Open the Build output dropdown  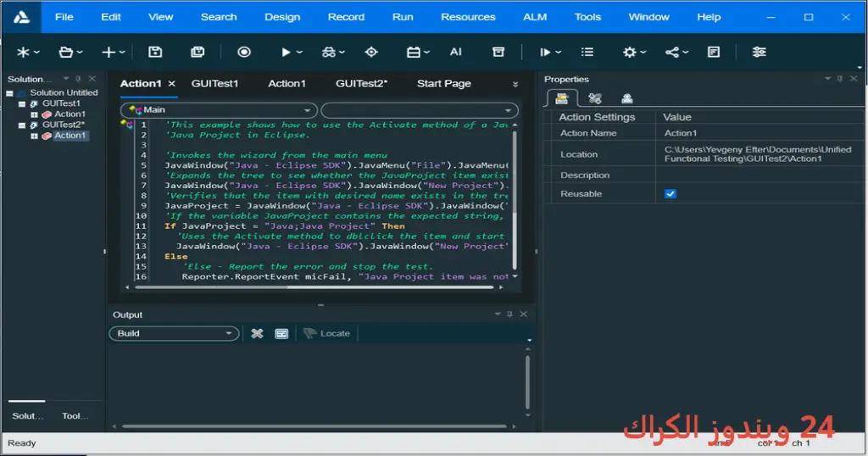click(174, 333)
